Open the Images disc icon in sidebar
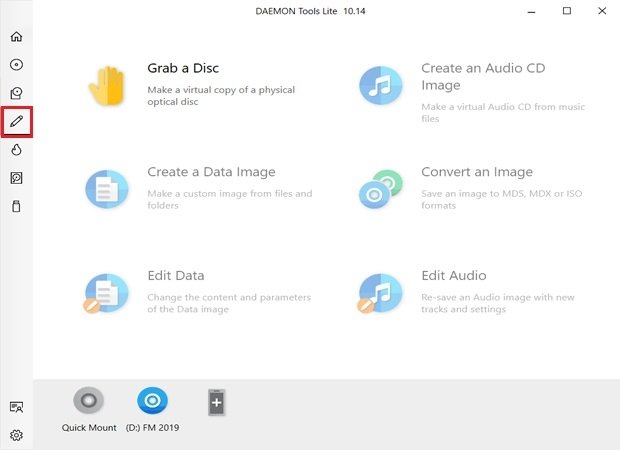Screen dimensions: 620x450 (16, 64)
